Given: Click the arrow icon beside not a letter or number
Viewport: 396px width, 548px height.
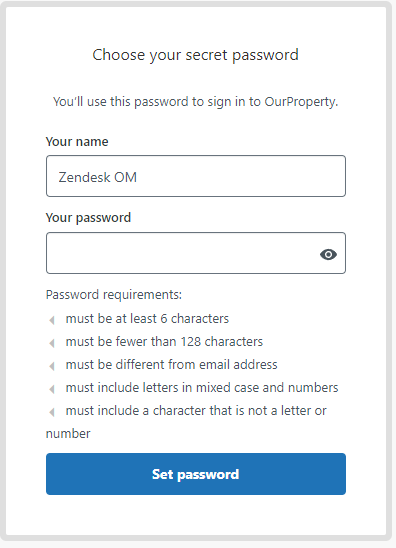Looking at the screenshot, I should (52, 412).
